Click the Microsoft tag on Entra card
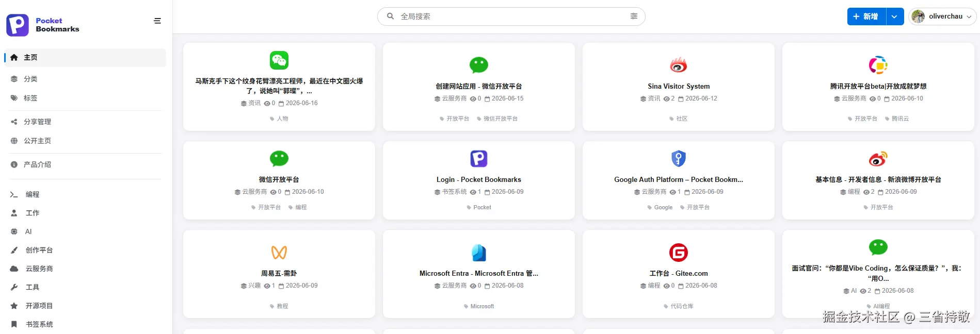The width and height of the screenshot is (980, 334). [x=479, y=306]
